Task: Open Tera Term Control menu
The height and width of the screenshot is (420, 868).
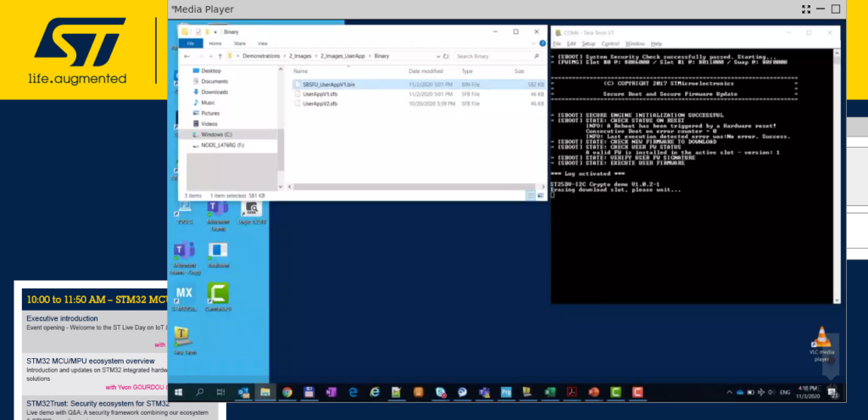Action: 610,44
